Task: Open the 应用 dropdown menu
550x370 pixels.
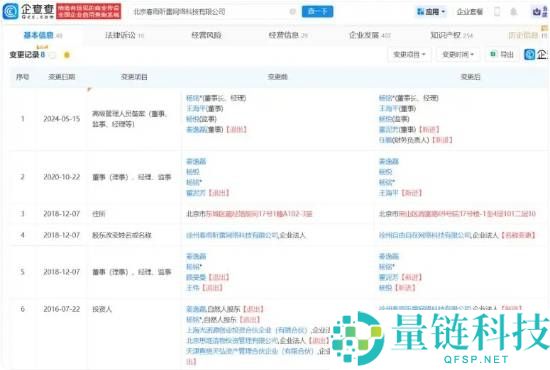Action: point(431,12)
